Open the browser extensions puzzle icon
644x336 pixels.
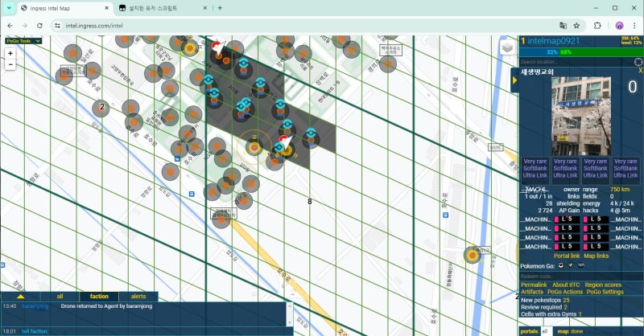(x=597, y=26)
